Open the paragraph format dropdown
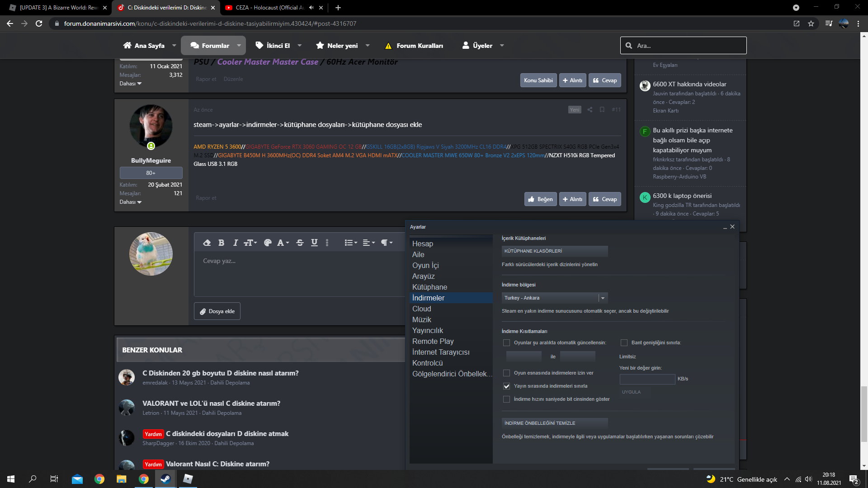 [387, 243]
